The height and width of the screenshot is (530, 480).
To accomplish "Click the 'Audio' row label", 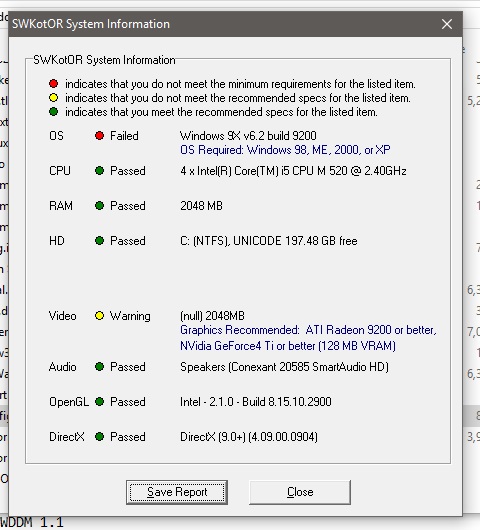I will pos(63,367).
